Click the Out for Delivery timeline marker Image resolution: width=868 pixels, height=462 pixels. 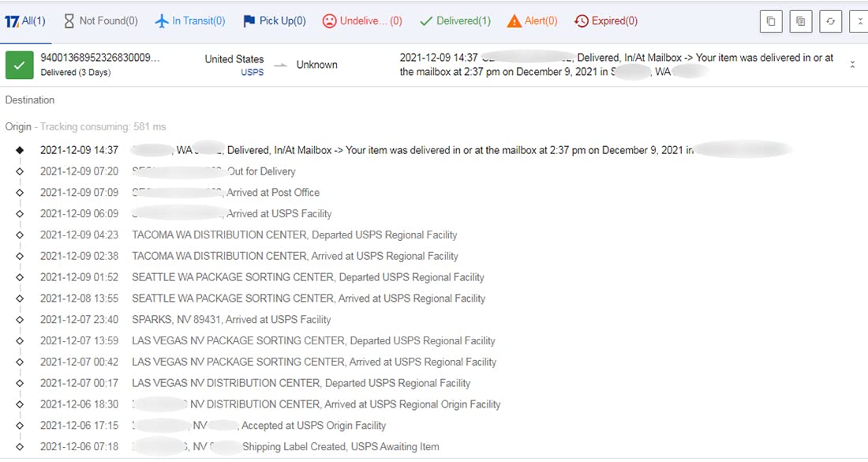point(21,171)
